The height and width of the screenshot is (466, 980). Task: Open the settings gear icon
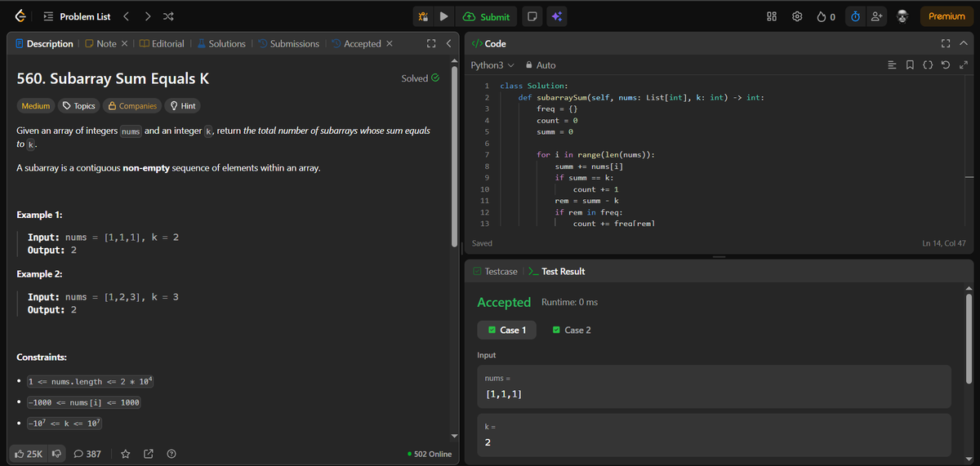pos(797,16)
